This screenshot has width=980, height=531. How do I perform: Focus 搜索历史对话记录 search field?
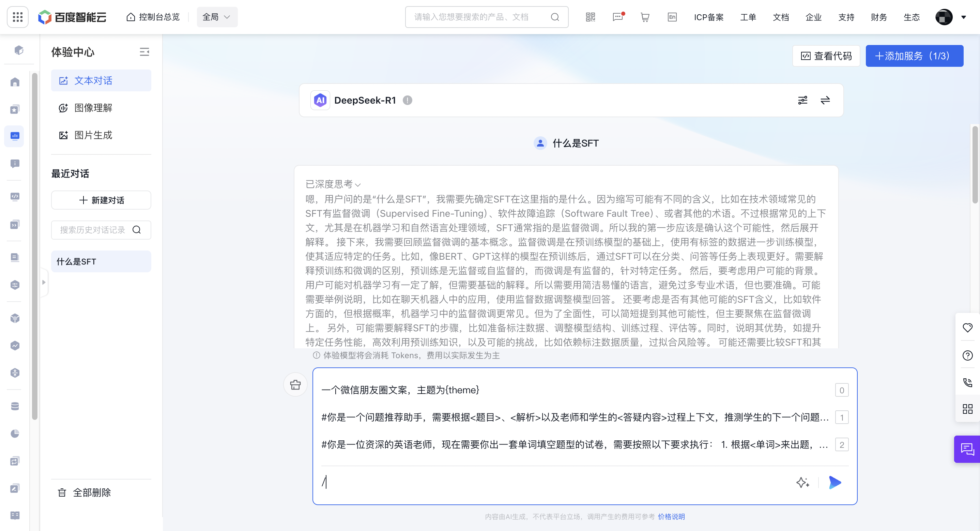click(101, 230)
